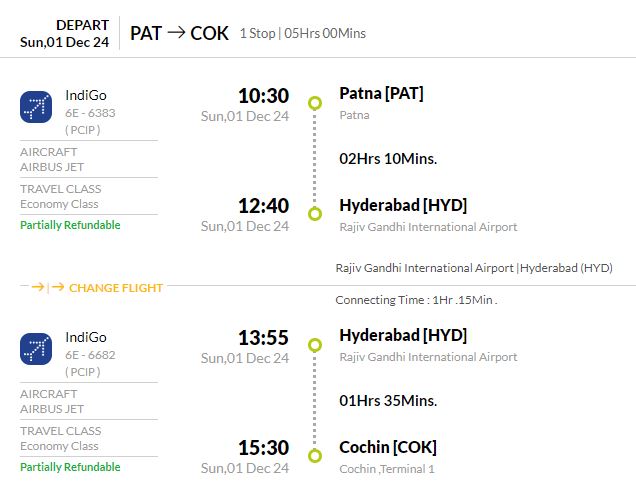This screenshot has height=504, width=636.
Task: Click the Hyderabad departure circle marker at 13:55
Action: (x=315, y=345)
